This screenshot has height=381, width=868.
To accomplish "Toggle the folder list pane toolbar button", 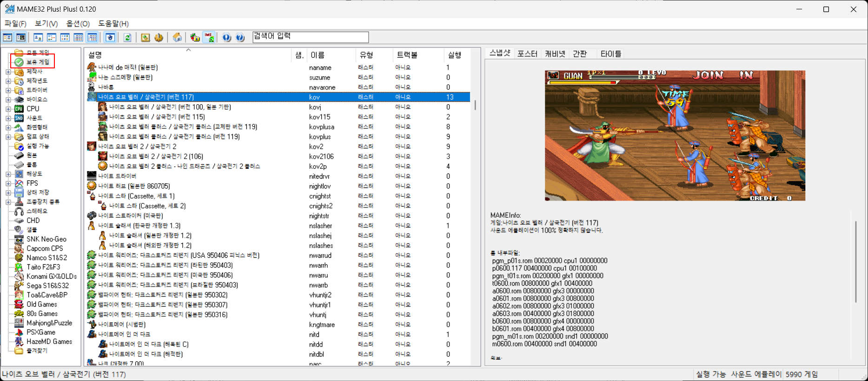I will click(x=8, y=38).
